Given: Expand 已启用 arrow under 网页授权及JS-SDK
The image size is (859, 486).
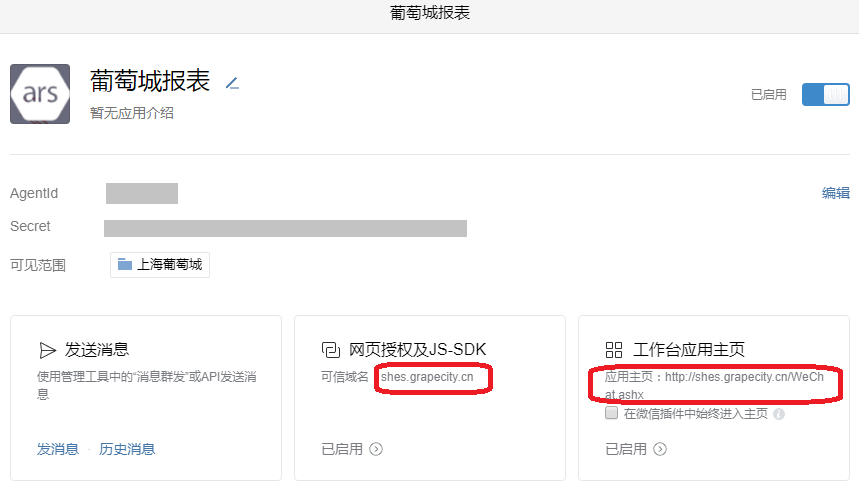Looking at the screenshot, I should 376,449.
